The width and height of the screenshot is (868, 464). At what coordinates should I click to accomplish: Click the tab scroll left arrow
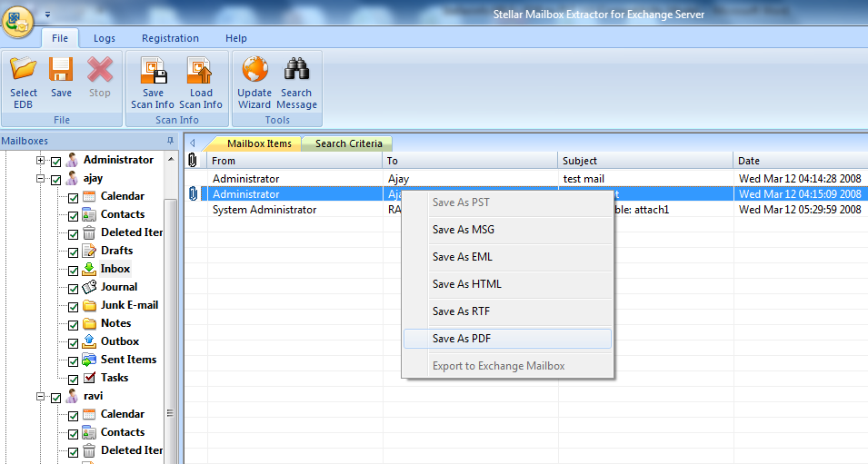[x=193, y=143]
